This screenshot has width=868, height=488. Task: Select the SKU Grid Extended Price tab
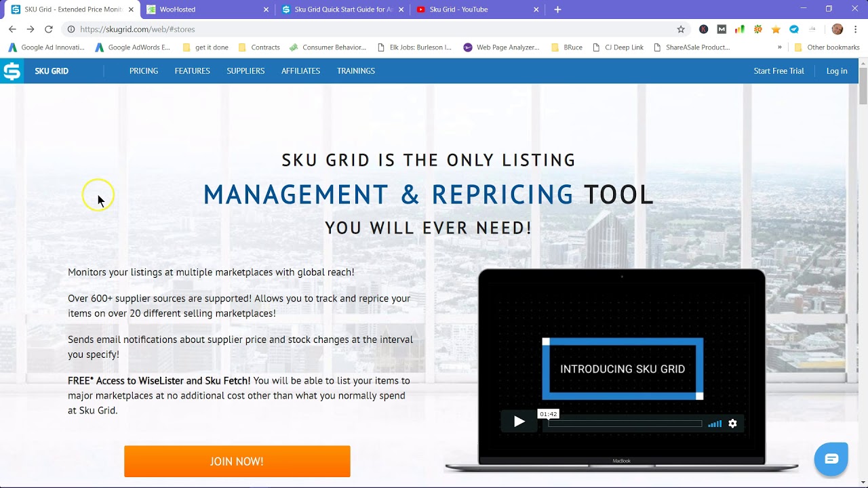(71, 9)
